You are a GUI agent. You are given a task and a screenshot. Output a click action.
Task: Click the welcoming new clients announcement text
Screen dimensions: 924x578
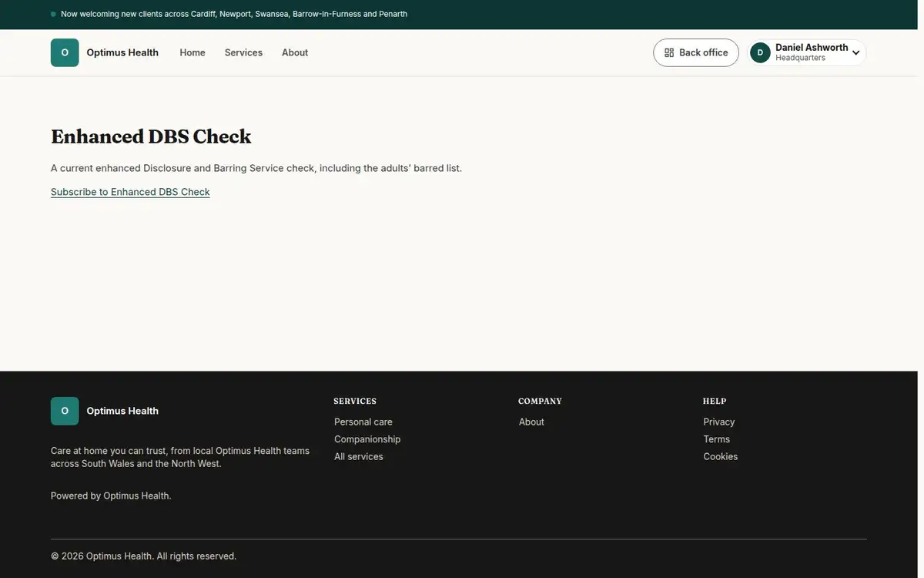[234, 14]
